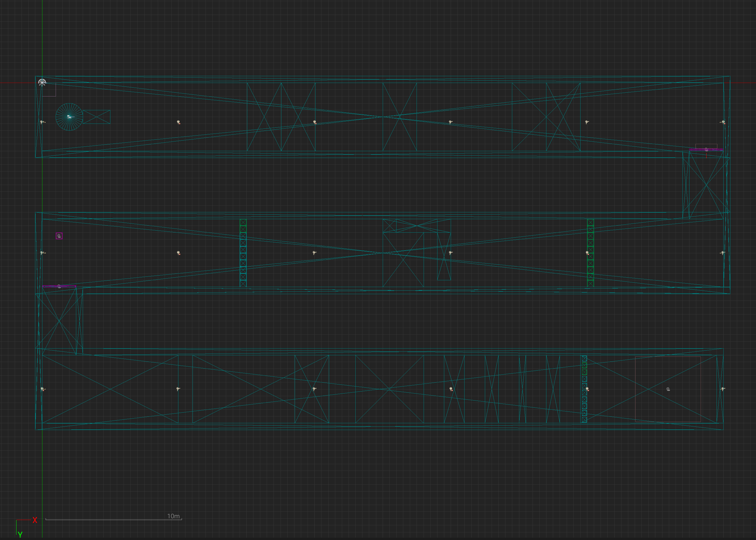756x540 pixels.
Task: Click the 10m scale bar label
Action: coord(173,516)
